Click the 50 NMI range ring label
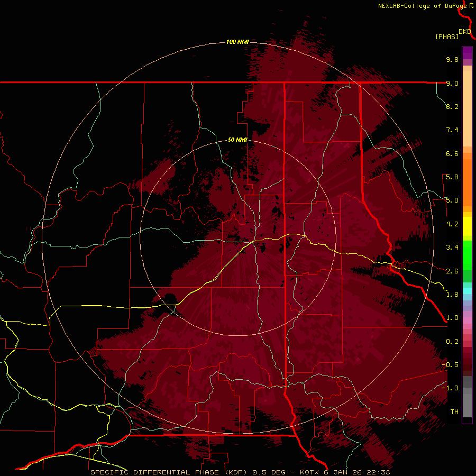This screenshot has width=476, height=476. click(x=237, y=140)
